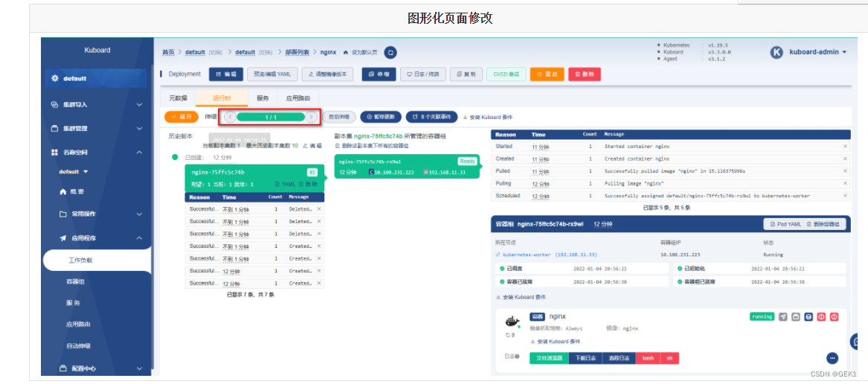Collapse the 应用程序 menu chevron
Screen dimensions: 868x384
(x=139, y=238)
